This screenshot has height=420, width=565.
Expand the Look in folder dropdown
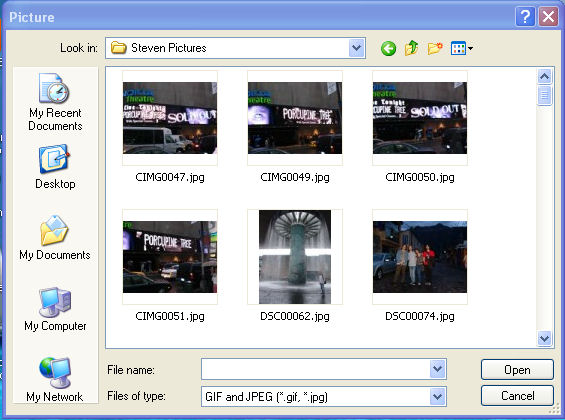[x=356, y=48]
